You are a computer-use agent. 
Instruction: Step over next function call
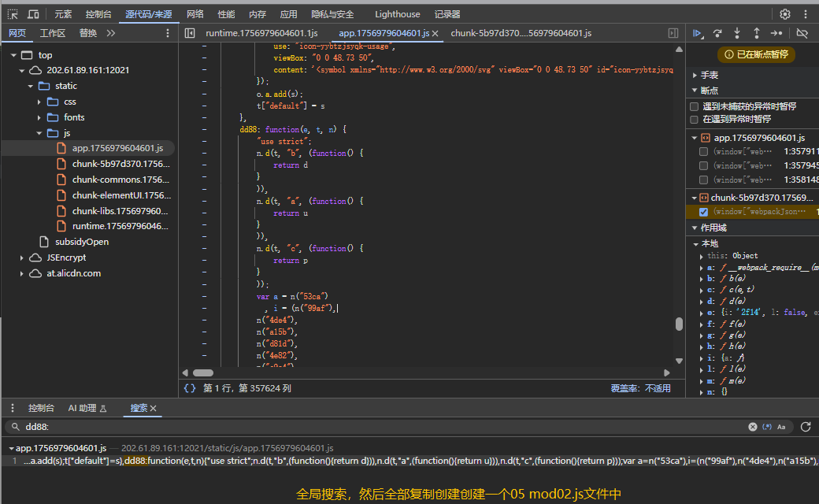click(x=717, y=33)
